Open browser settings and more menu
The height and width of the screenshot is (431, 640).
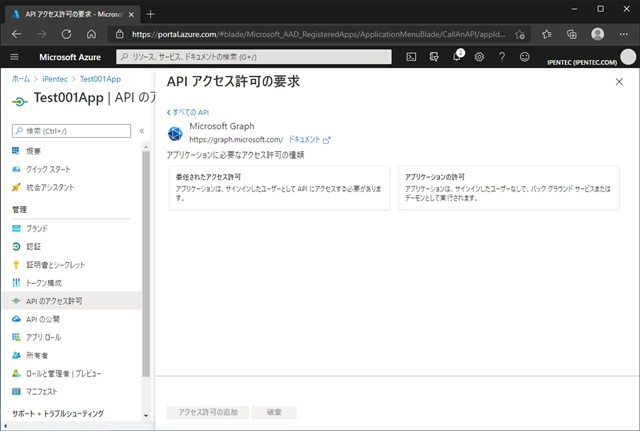click(x=623, y=34)
